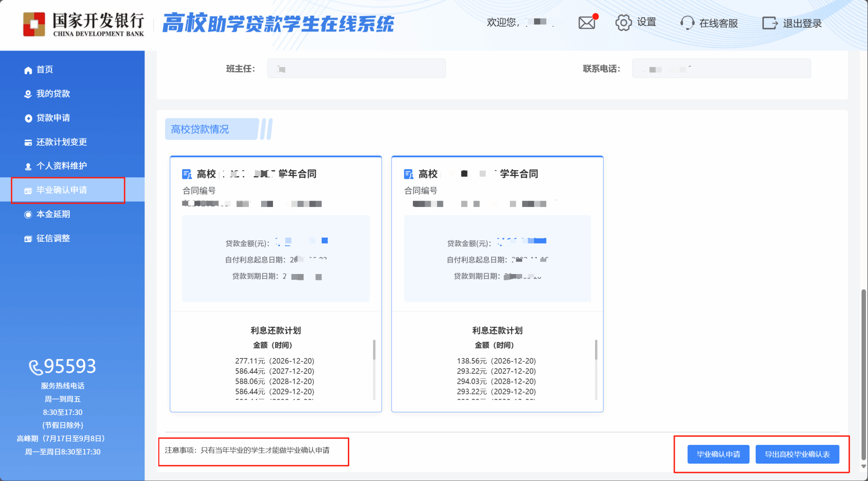Screen dimensions: 868x481
Task: Click the first repayment plan's scrollbar
Action: click(374, 350)
